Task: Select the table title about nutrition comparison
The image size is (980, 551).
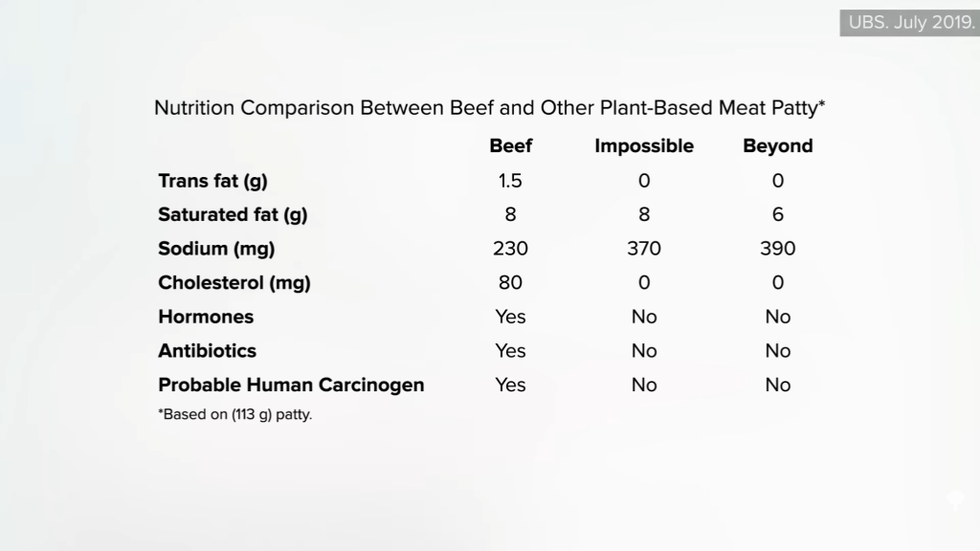Action: pyautogui.click(x=489, y=108)
